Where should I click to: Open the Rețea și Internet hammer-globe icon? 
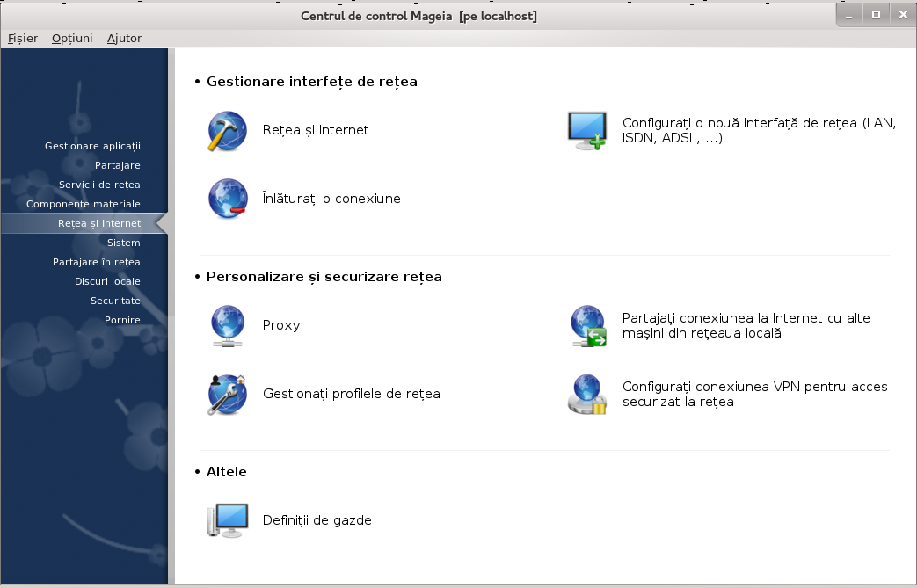[228, 131]
